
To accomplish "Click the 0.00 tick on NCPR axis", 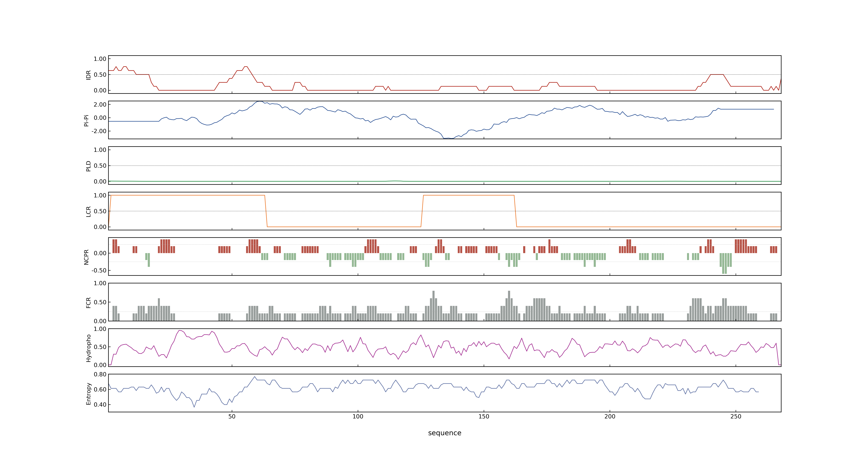I will coord(100,253).
